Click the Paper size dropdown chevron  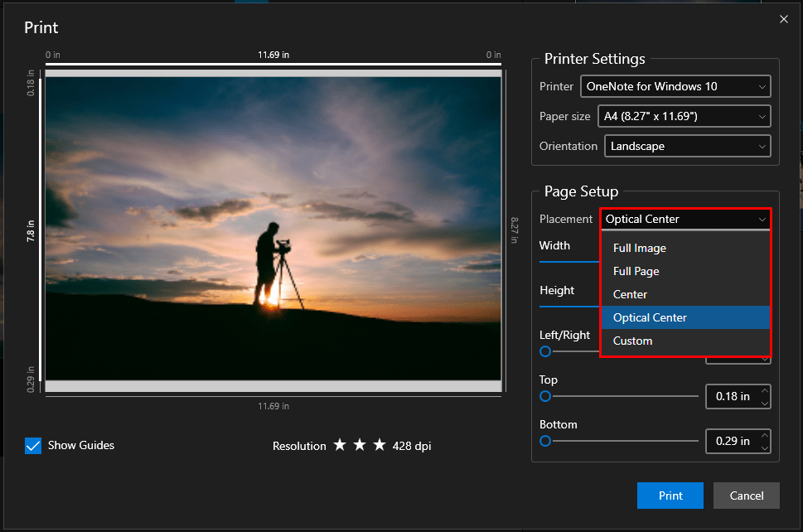[762, 117]
